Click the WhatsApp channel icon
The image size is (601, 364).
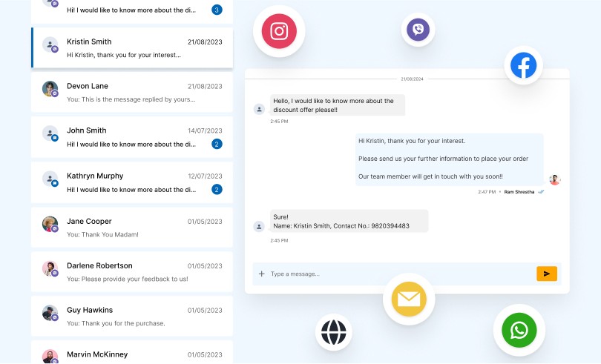click(519, 330)
